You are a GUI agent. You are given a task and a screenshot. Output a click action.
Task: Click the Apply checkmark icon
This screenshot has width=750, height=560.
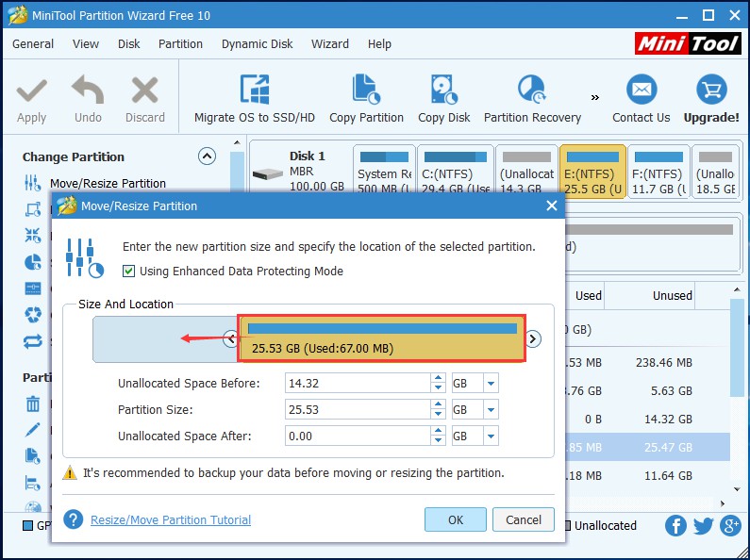click(31, 91)
